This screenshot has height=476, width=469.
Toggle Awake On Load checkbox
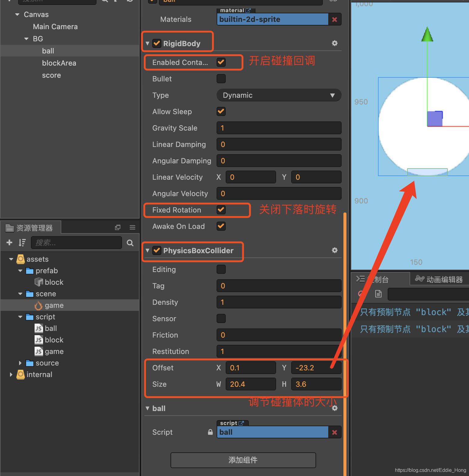[221, 226]
